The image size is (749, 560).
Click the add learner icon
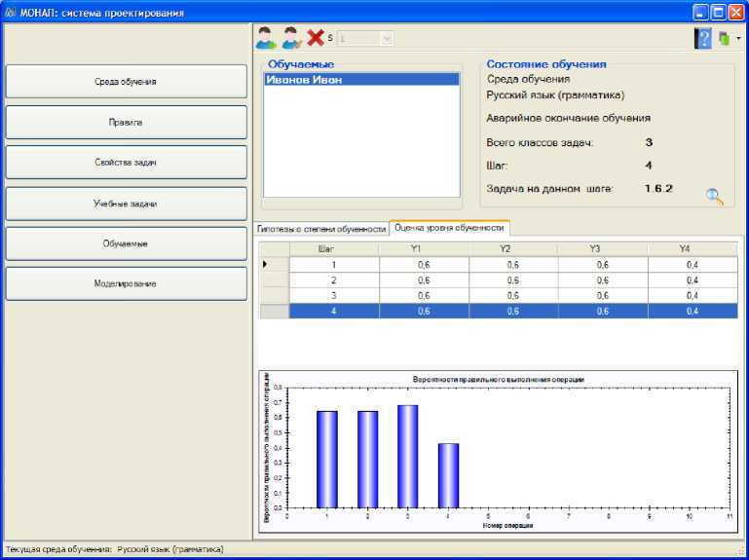pyautogui.click(x=266, y=38)
